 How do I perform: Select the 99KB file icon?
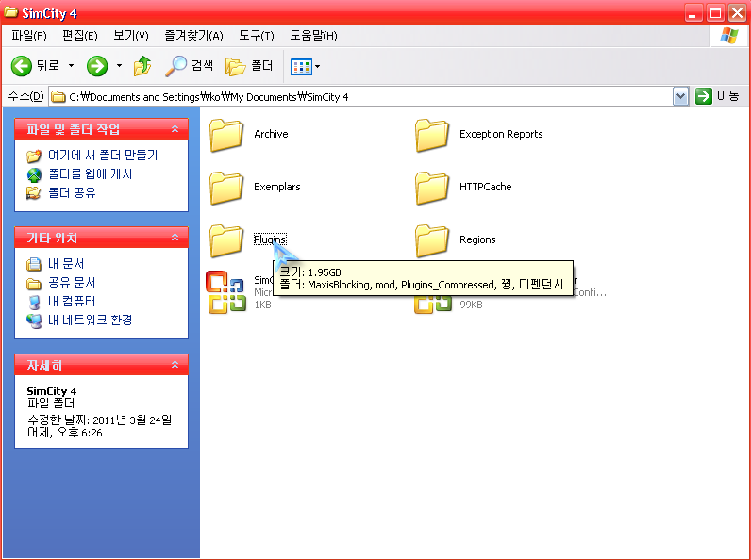(433, 304)
